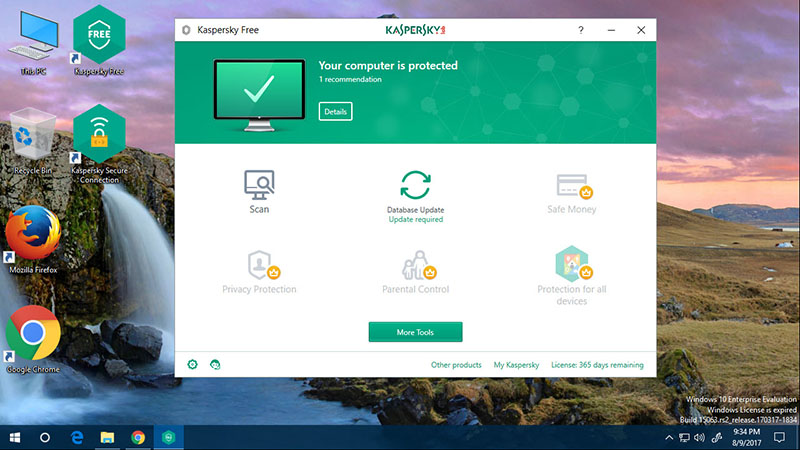Open the taskbar clock and date

(746, 437)
